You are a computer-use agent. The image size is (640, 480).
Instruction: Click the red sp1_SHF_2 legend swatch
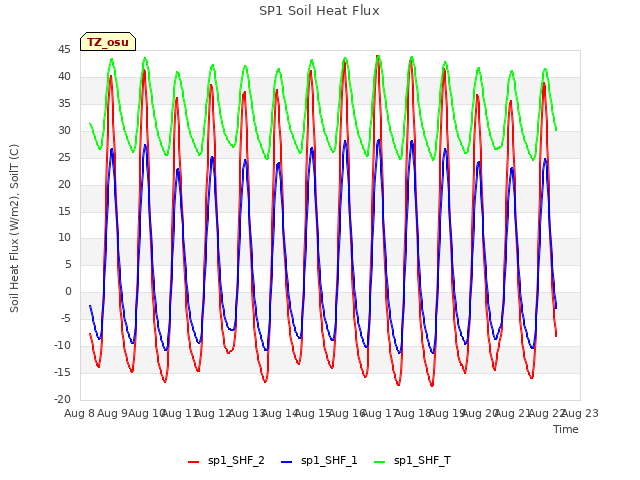193,462
